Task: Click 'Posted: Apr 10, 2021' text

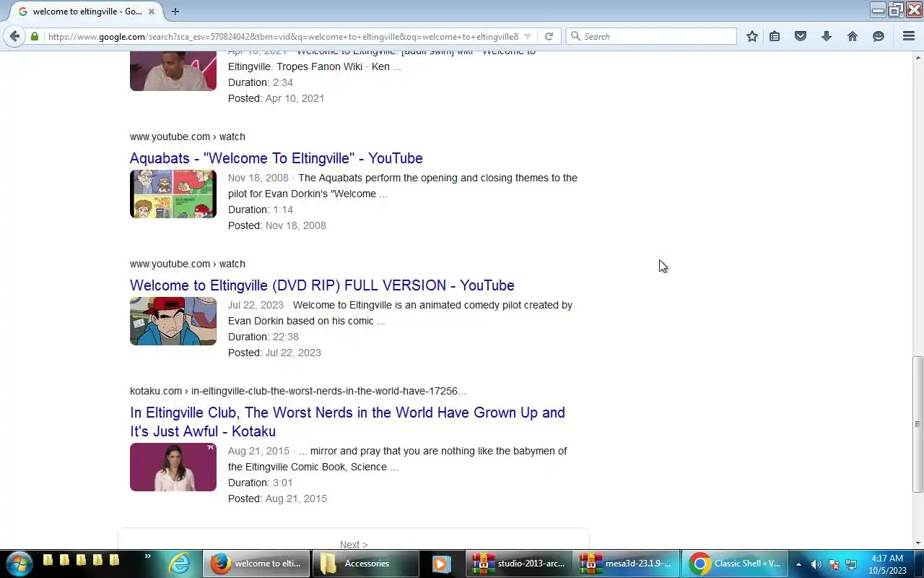Action: point(276,98)
